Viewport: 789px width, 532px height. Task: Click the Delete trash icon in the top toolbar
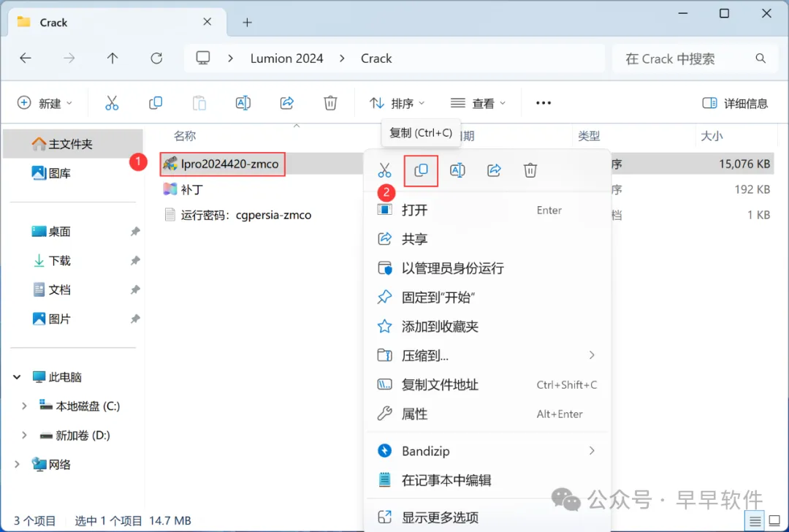click(x=330, y=103)
